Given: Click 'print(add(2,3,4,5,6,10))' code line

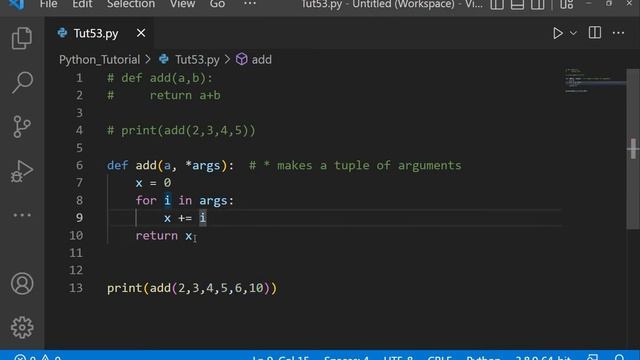Looking at the screenshot, I should [x=192, y=288].
